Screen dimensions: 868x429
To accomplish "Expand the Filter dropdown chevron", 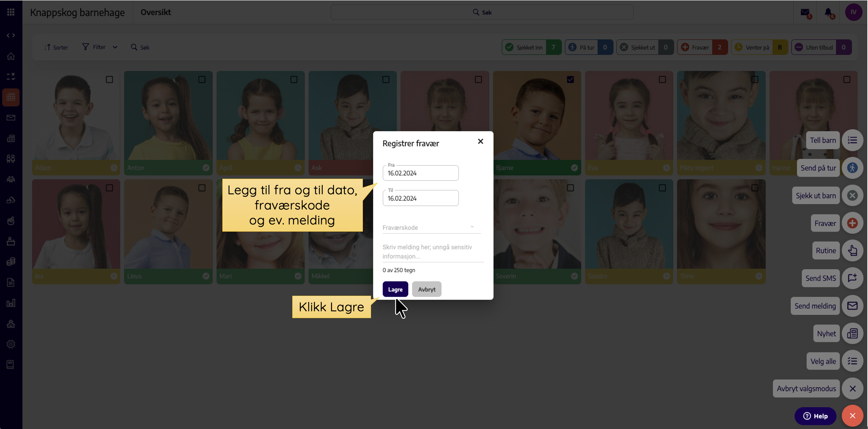I will coord(115,47).
